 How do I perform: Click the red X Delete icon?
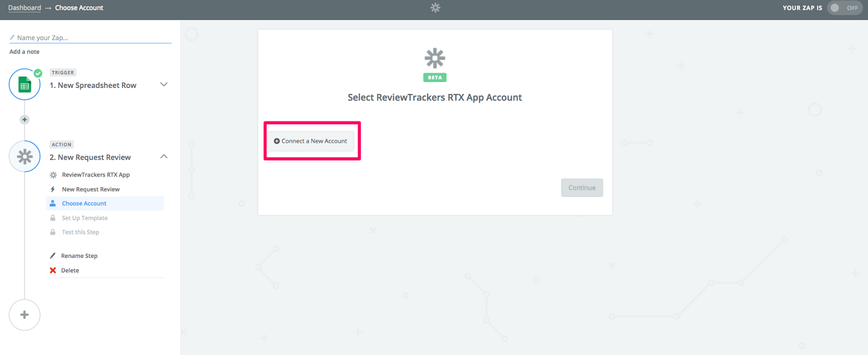pos(53,270)
